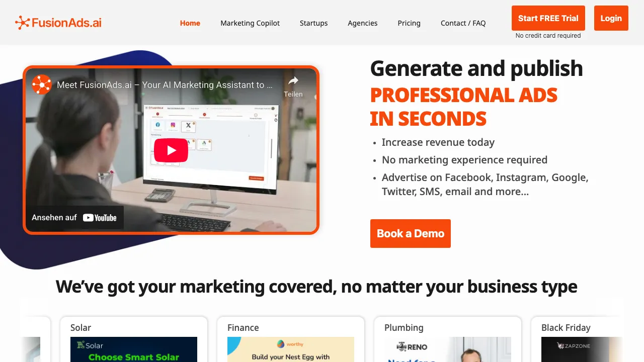644x362 pixels.
Task: Select the Plumbing ad example card
Action: [x=448, y=339]
